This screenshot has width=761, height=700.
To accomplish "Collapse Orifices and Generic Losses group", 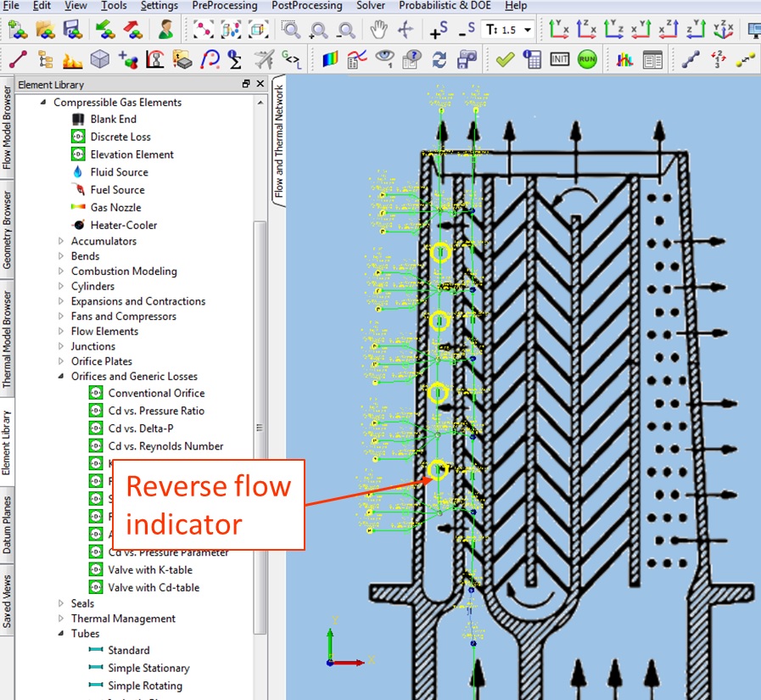I will point(61,377).
